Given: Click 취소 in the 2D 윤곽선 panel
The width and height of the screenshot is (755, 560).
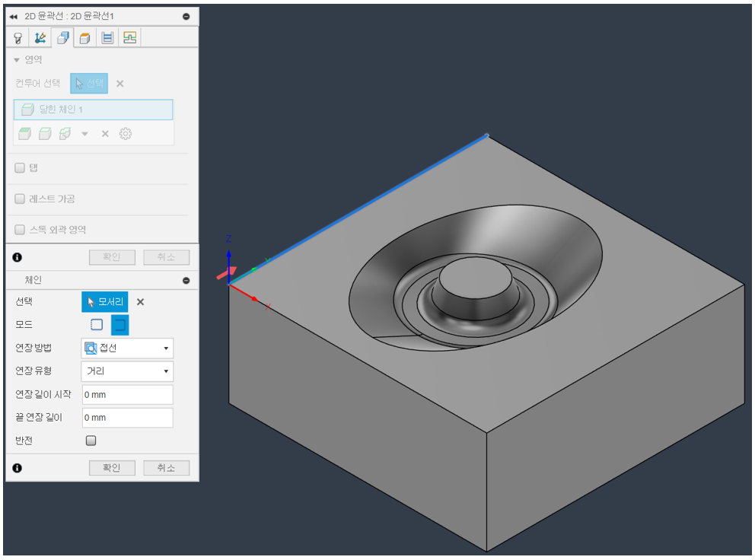Looking at the screenshot, I should (166, 257).
